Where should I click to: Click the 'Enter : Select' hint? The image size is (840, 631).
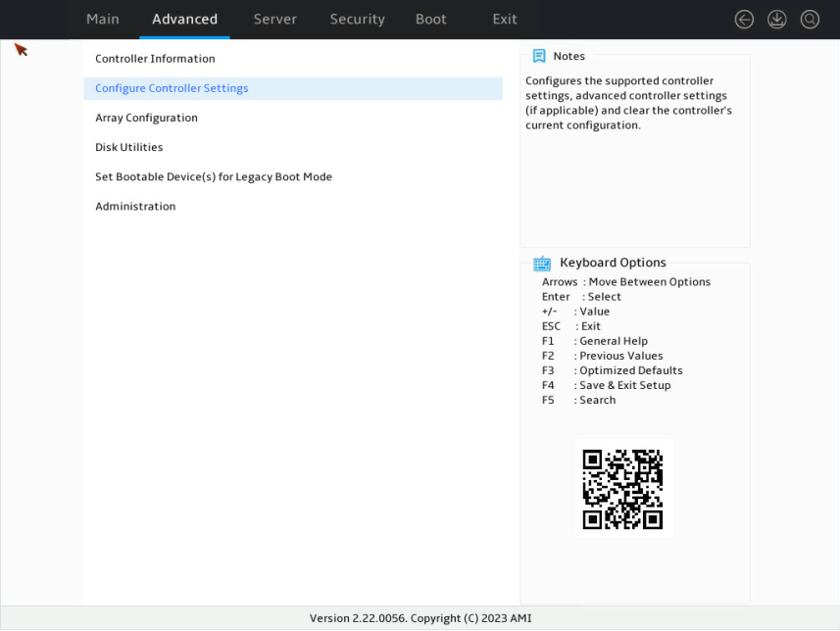581,297
